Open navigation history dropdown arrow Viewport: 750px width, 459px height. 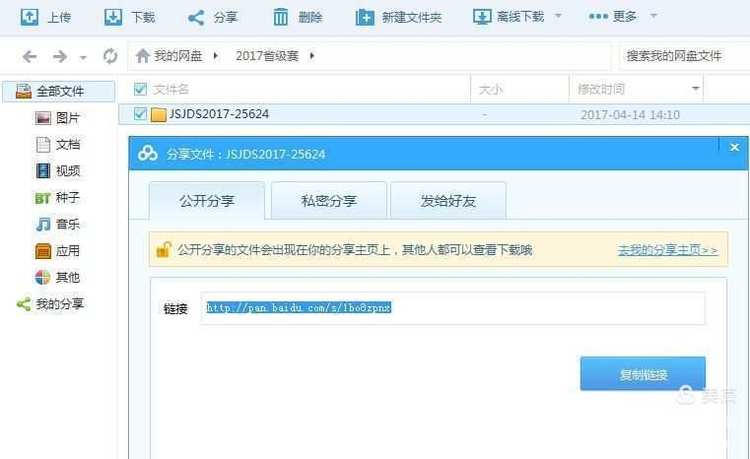tap(83, 58)
